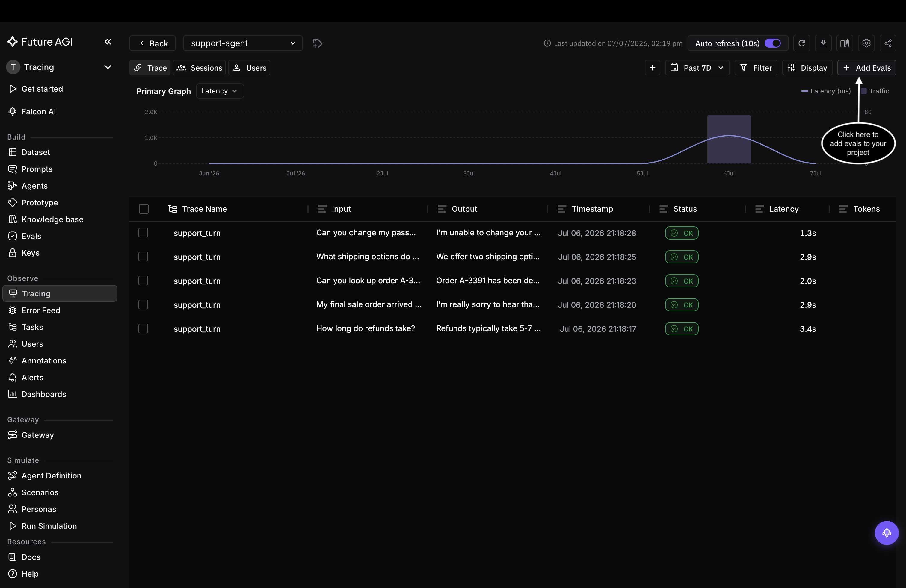Image resolution: width=906 pixels, height=588 pixels.
Task: Collapse the sidebar with double-chevron icon
Action: pos(108,41)
